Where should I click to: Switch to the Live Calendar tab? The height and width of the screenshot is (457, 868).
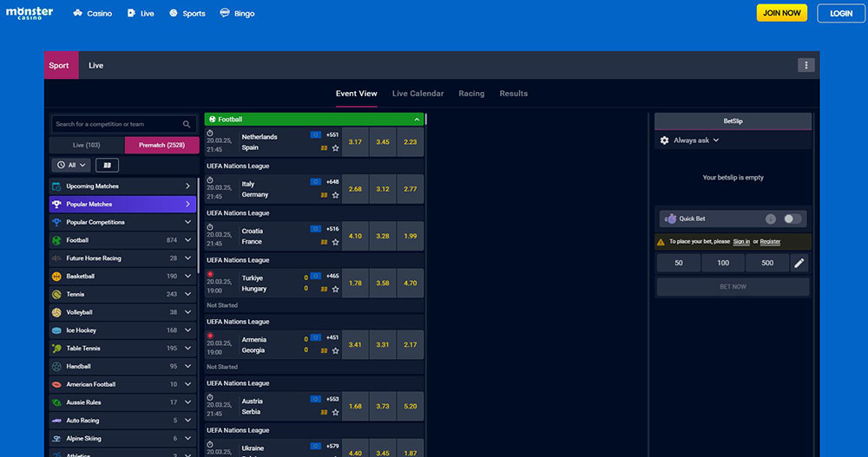(x=418, y=94)
